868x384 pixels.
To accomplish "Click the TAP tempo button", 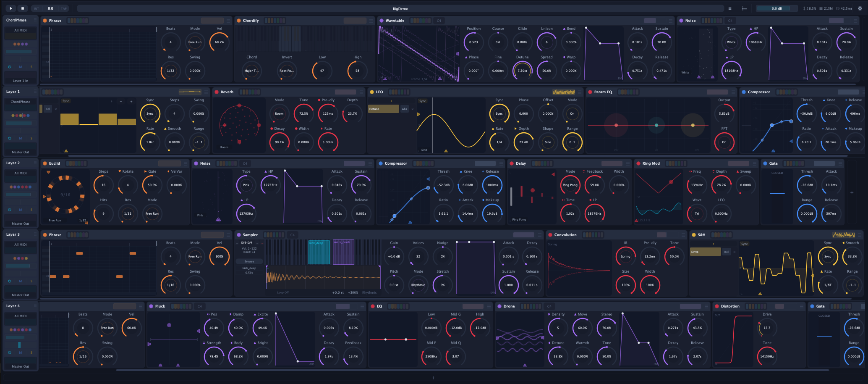I will pos(63,8).
